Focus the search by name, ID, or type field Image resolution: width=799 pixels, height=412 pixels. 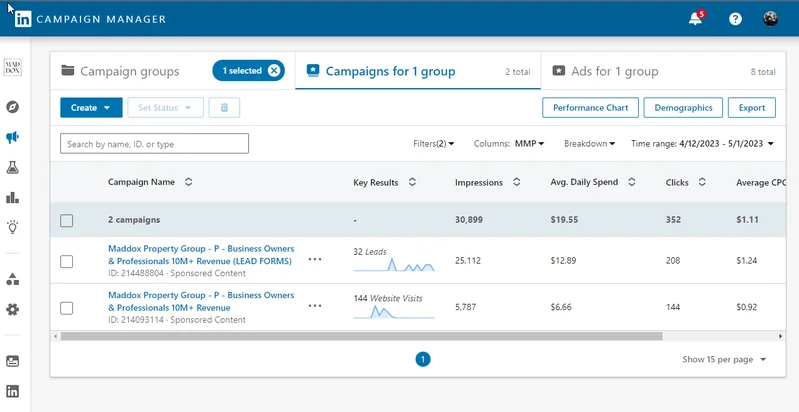[x=154, y=144]
